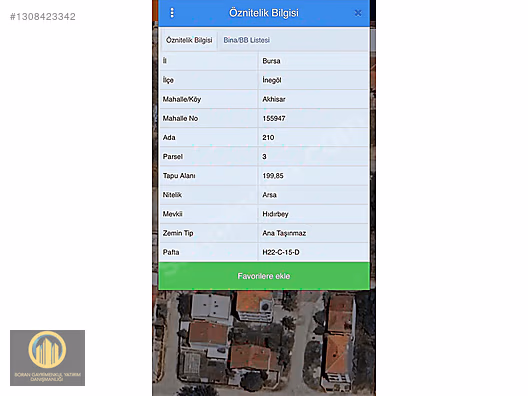This screenshot has height=396, width=528.
Task: Select the Parsel value 3
Action: 264,157
